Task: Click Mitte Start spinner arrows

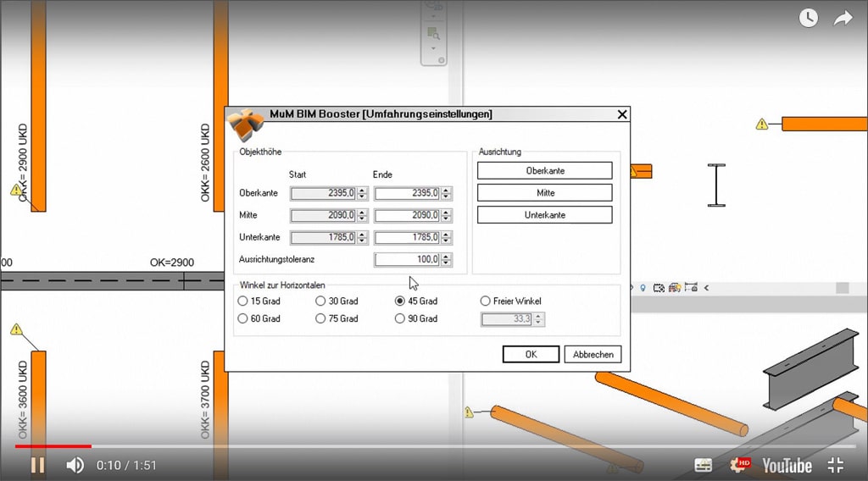Action: (362, 215)
